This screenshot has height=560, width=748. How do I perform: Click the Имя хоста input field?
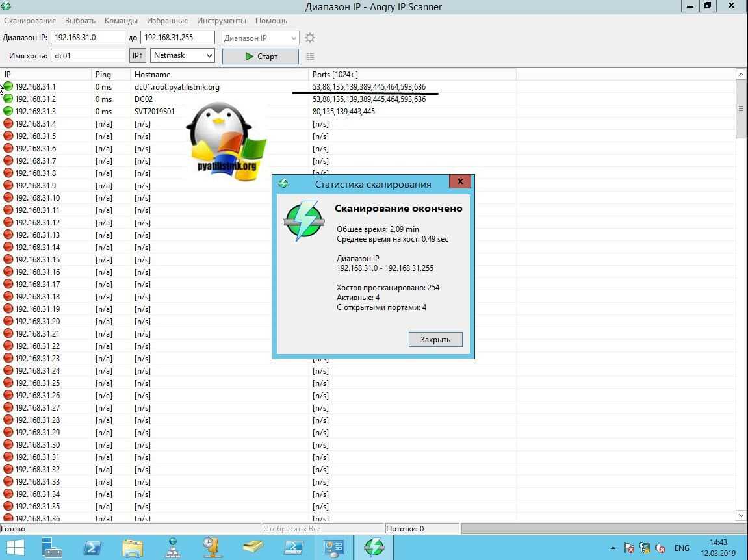[88, 56]
